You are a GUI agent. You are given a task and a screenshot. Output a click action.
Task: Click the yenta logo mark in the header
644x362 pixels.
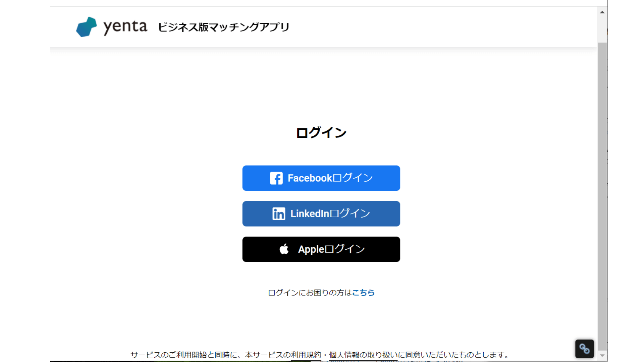click(x=87, y=26)
